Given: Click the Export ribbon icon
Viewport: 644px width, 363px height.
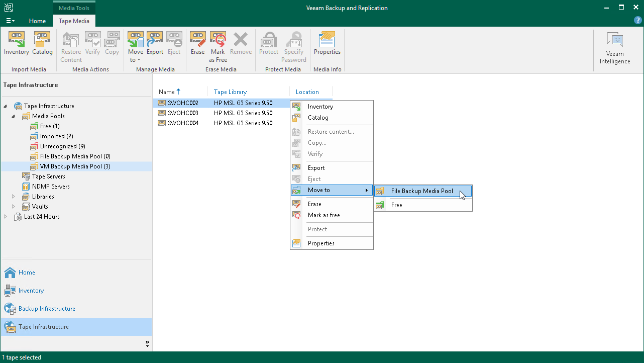Looking at the screenshot, I should coord(155,44).
